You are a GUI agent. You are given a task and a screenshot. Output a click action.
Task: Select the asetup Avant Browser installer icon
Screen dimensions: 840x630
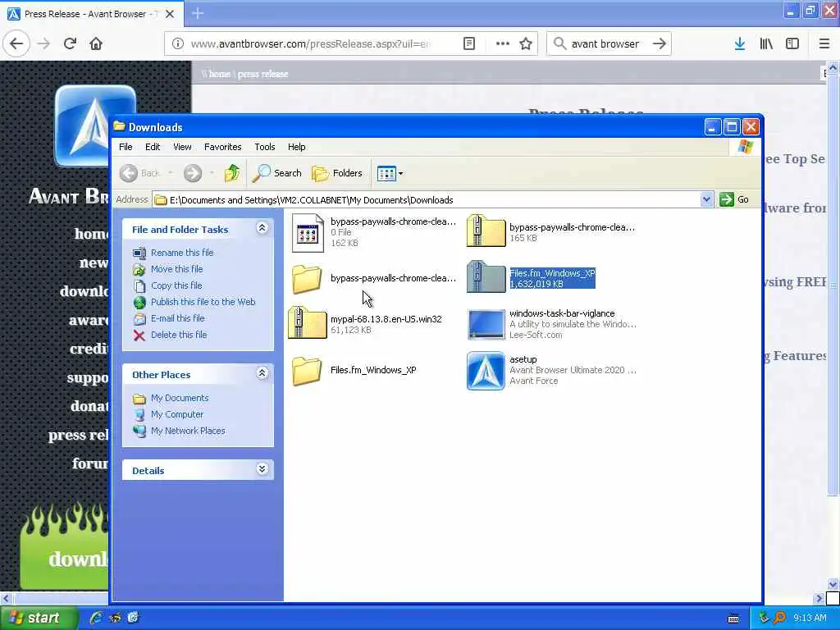486,371
